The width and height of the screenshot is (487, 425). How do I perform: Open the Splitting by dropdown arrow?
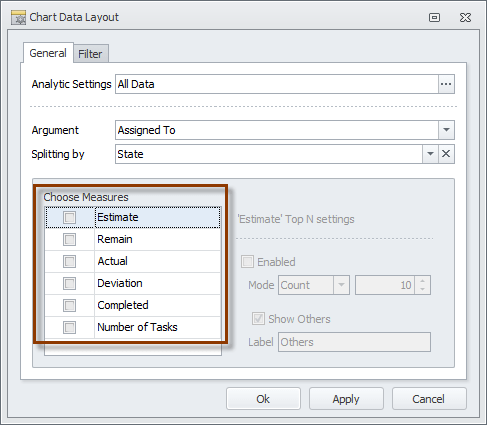430,154
